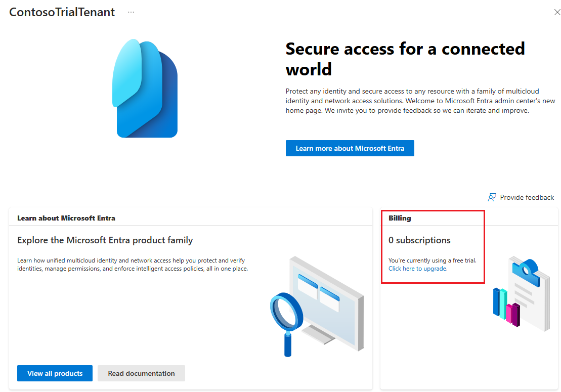Click the feedback speech bubble icon

[x=492, y=197]
